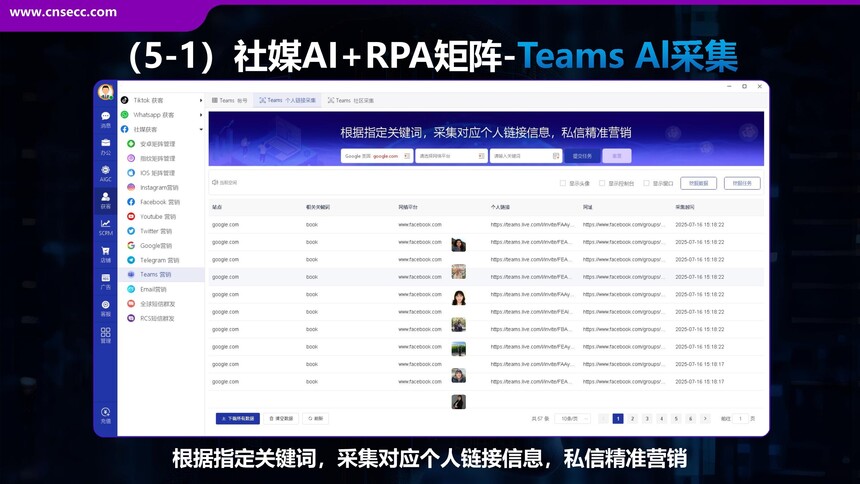This screenshot has width=860, height=484.
Task: Click the 当前空间 speaker label
Action: pos(225,183)
